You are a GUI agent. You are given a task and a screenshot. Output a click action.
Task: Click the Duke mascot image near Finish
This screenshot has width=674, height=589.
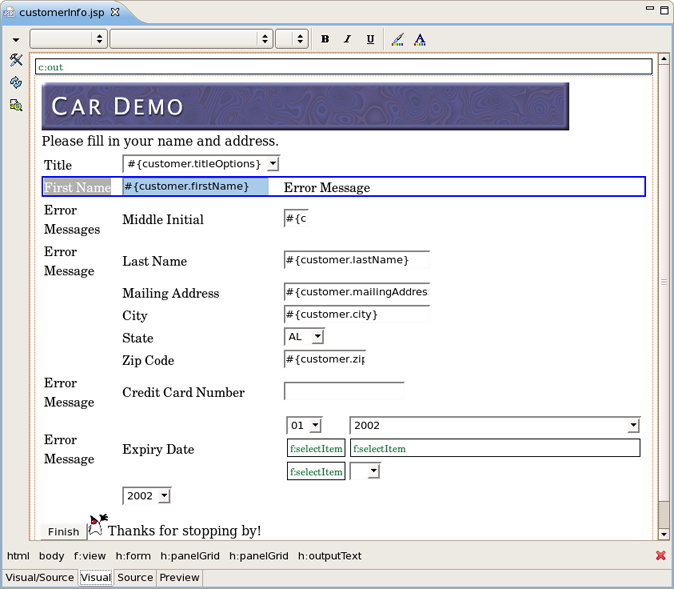[98, 525]
